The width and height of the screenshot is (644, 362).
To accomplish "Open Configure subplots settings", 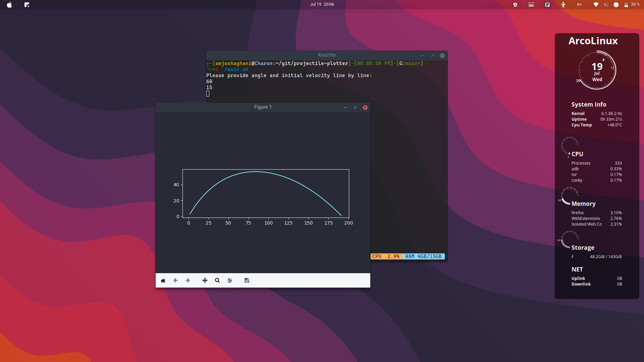I will pyautogui.click(x=230, y=281).
